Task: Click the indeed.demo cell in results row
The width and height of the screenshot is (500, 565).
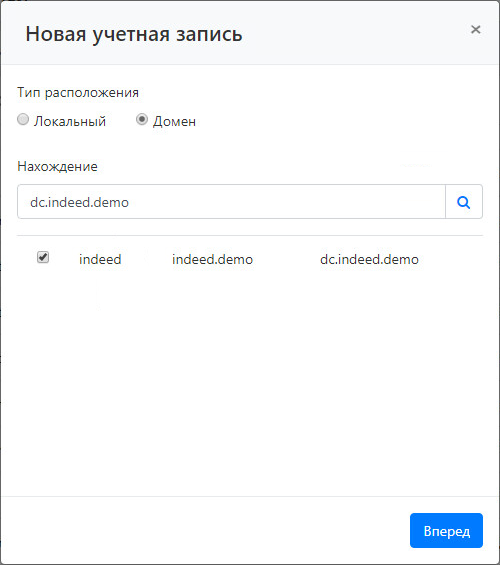Action: click(213, 259)
